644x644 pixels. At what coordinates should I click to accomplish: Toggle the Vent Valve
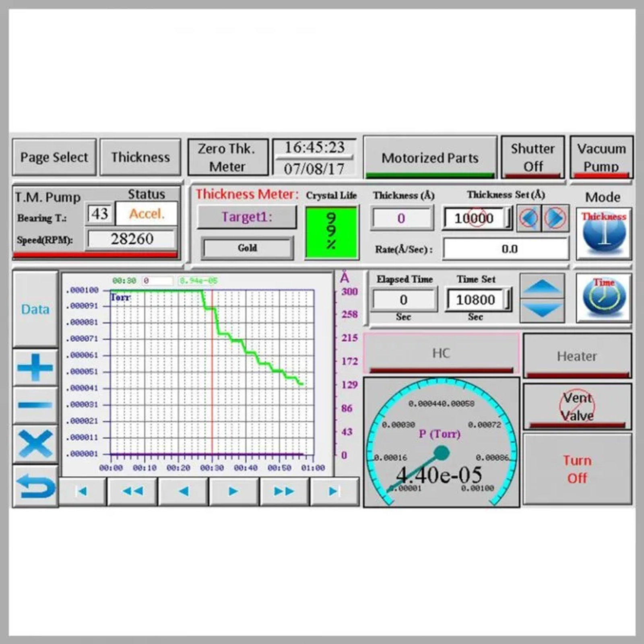[577, 407]
